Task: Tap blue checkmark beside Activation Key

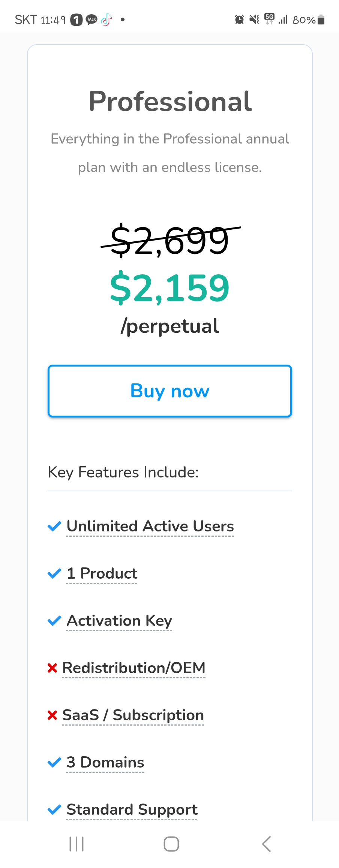Action: pyautogui.click(x=54, y=621)
